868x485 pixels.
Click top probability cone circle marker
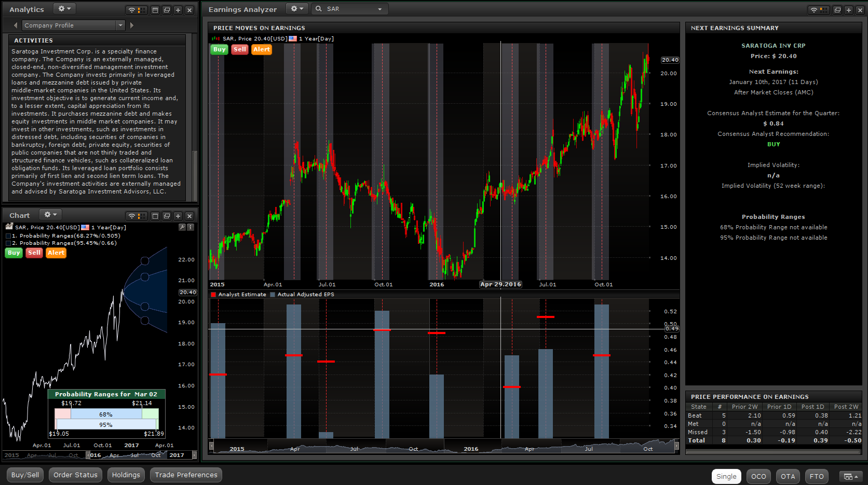(145, 261)
